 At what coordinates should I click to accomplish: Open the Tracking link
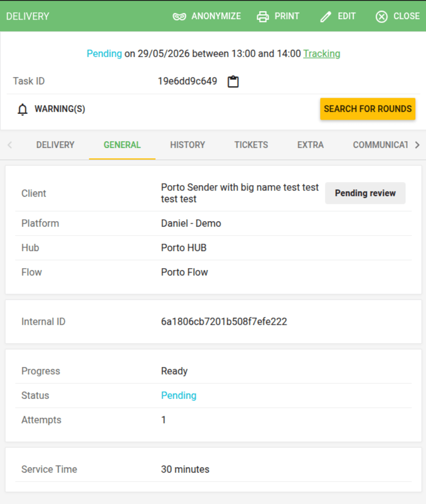322,53
